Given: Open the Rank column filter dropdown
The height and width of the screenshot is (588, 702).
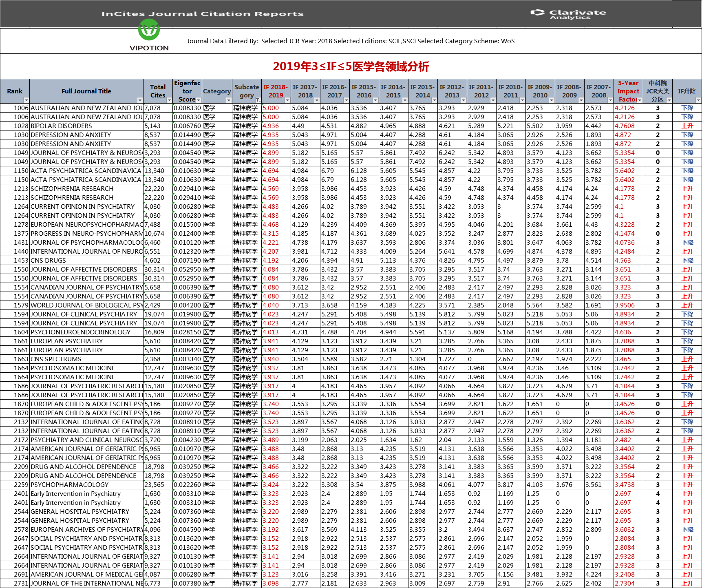Looking at the screenshot, I should click(x=26, y=100).
